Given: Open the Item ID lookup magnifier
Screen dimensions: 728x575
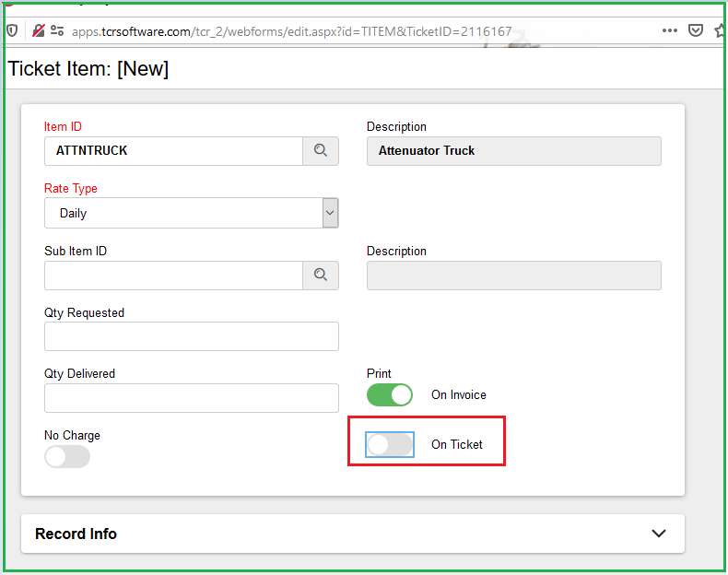Looking at the screenshot, I should pyautogui.click(x=320, y=151).
